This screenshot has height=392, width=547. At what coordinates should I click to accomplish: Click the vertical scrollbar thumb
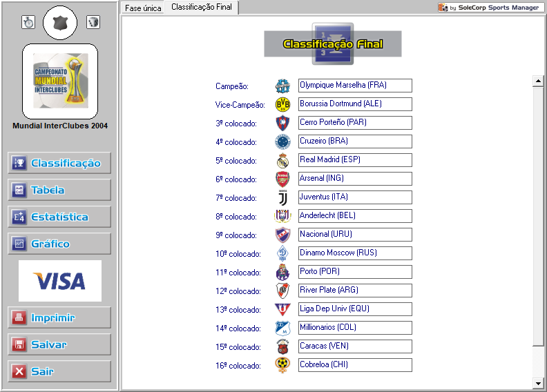pos(538,217)
